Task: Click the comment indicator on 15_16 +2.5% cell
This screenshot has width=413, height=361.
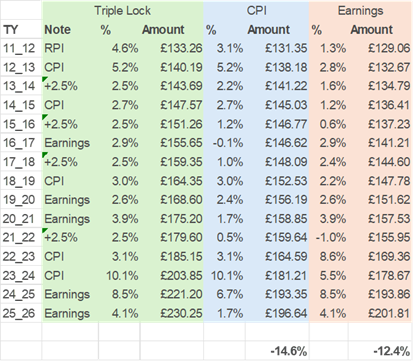Action: coord(44,117)
